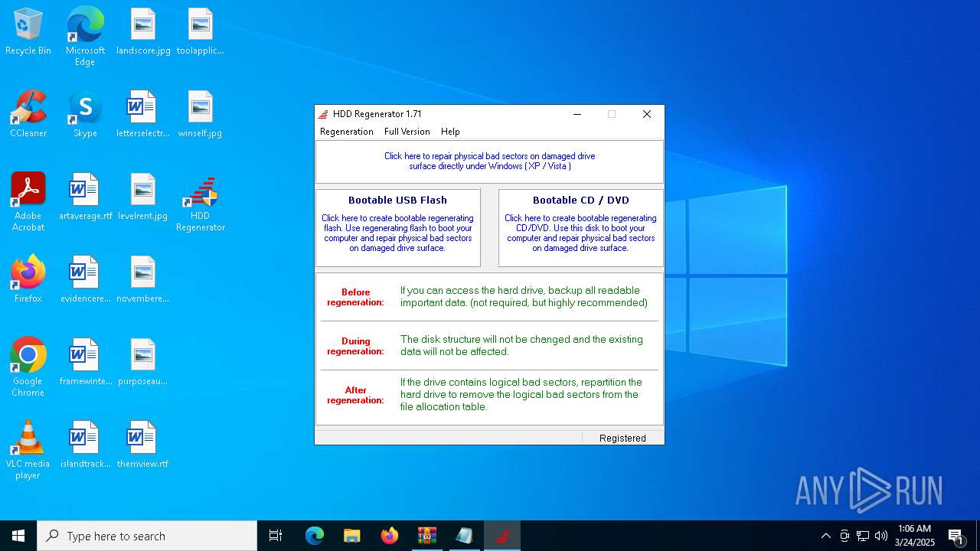Select the Recycle Bin desktop icon
Screen dimensions: 980x551
28,32
